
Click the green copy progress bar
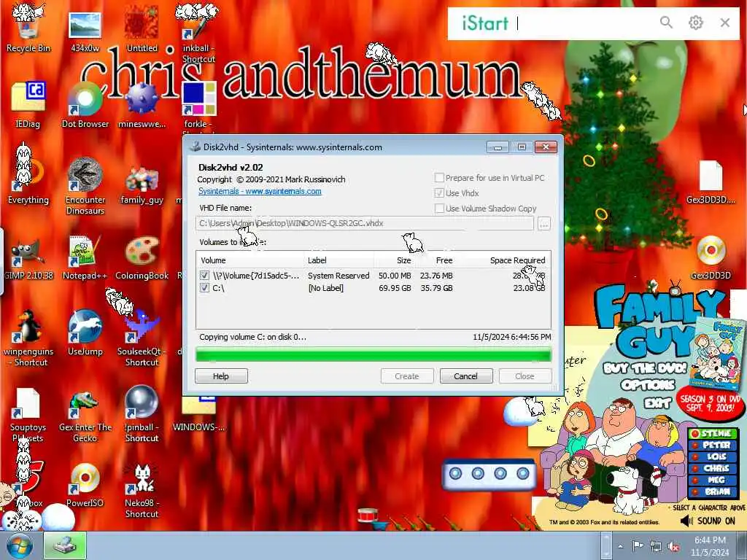(373, 355)
